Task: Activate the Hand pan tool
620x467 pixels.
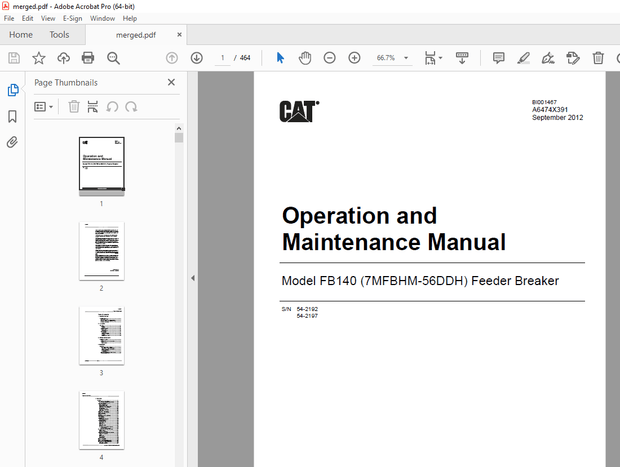Action: point(305,58)
